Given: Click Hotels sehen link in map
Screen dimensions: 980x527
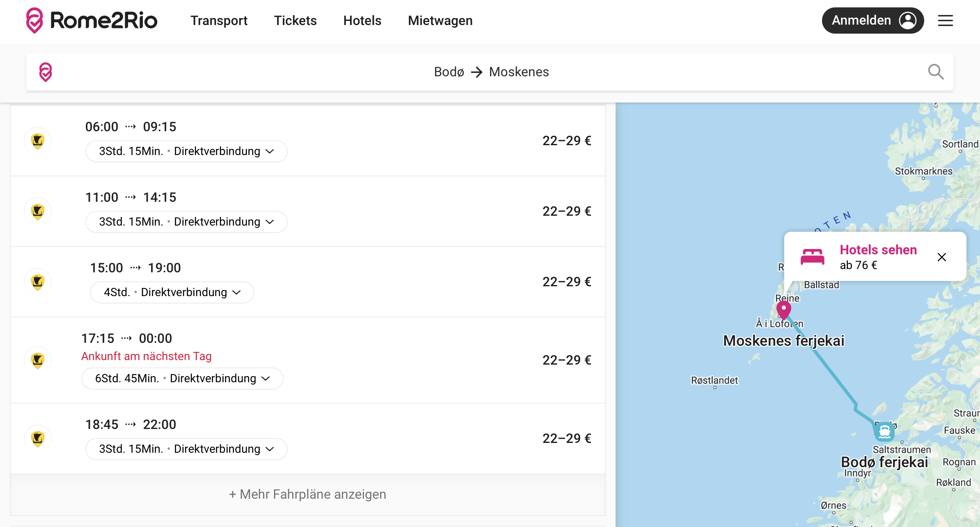Looking at the screenshot, I should coord(878,250).
